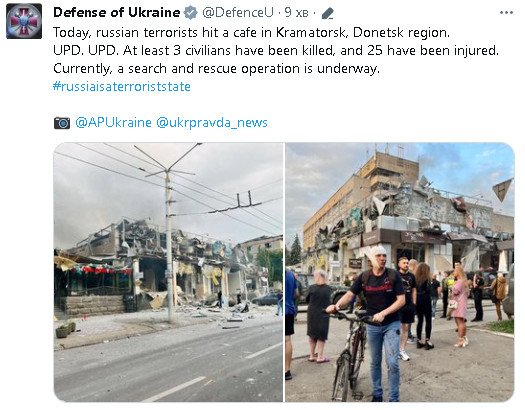Open the Defense of Ukraine profile avatar
The image size is (525, 410).
point(24,21)
